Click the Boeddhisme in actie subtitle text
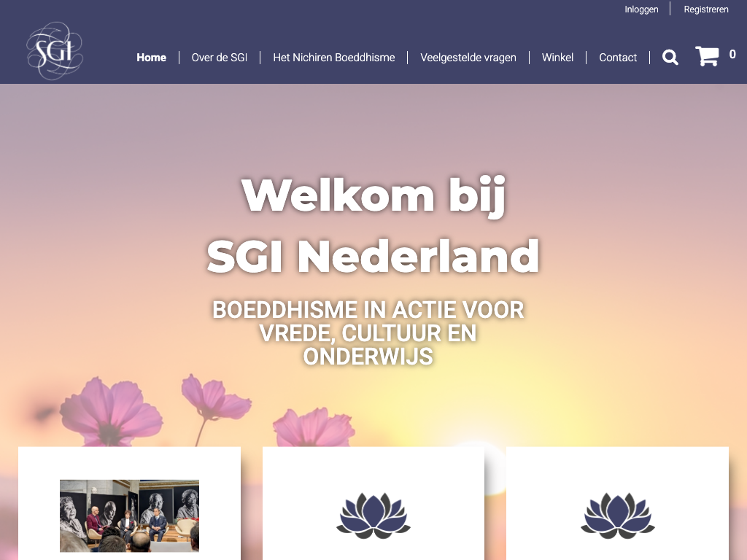Image resolution: width=747 pixels, height=560 pixels. click(368, 332)
